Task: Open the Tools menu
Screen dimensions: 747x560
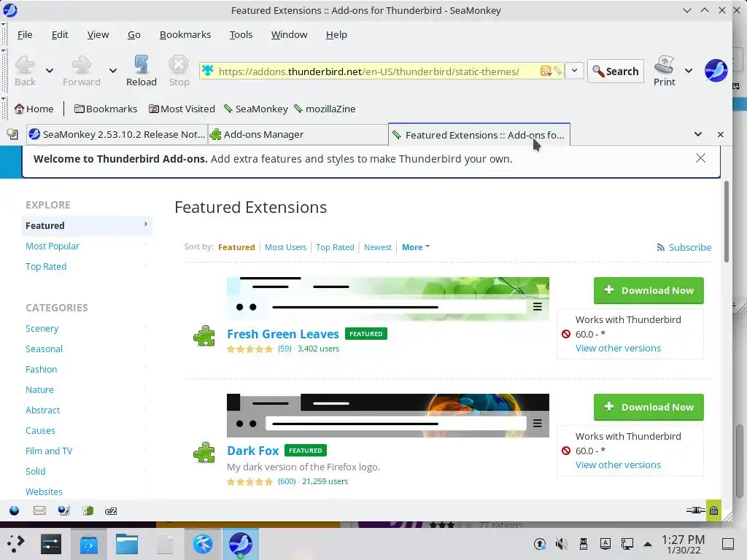Action: (x=241, y=35)
